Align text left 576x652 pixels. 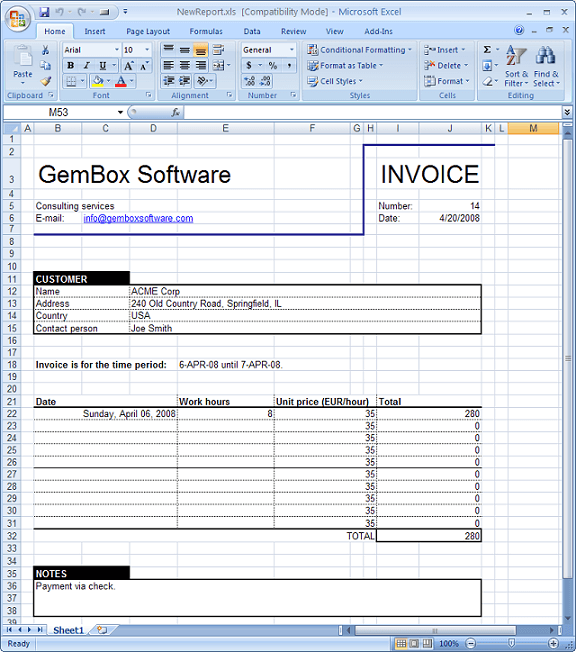point(168,65)
